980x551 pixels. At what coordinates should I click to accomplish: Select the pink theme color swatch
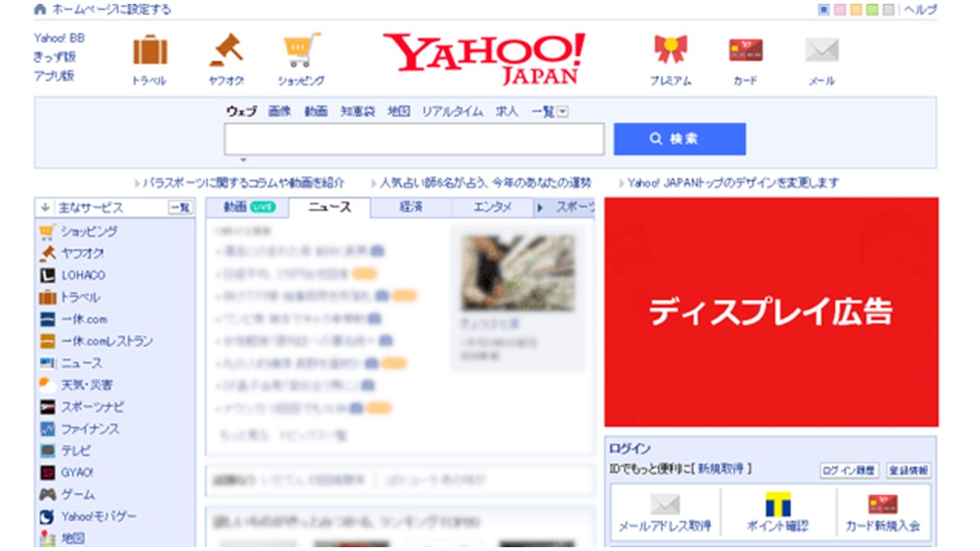coord(840,10)
